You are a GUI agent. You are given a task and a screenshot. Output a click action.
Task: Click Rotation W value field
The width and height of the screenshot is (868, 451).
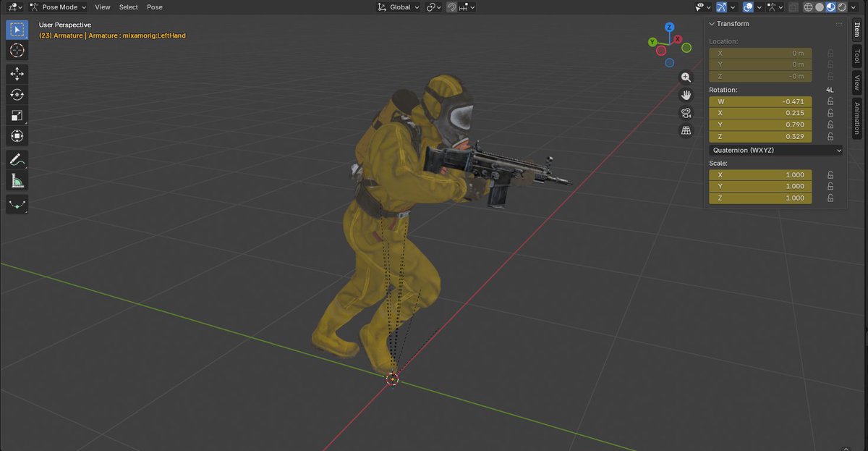(x=760, y=101)
